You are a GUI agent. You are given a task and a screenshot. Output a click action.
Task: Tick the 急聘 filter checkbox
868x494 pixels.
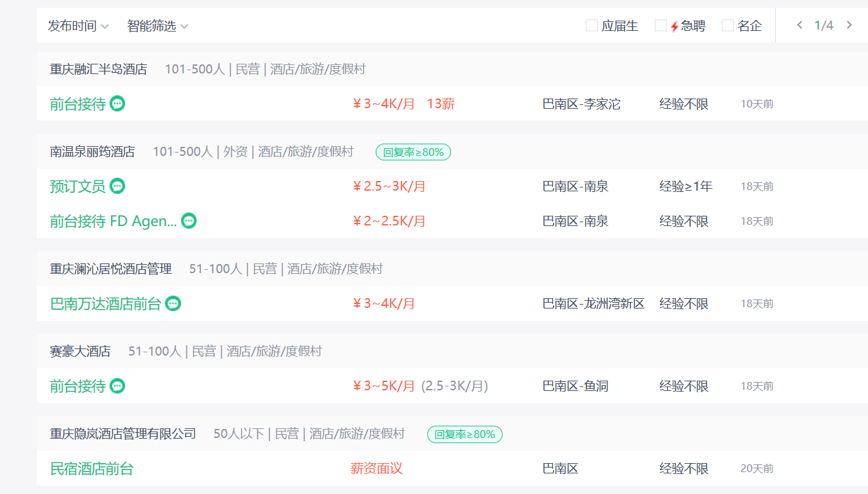tap(661, 26)
